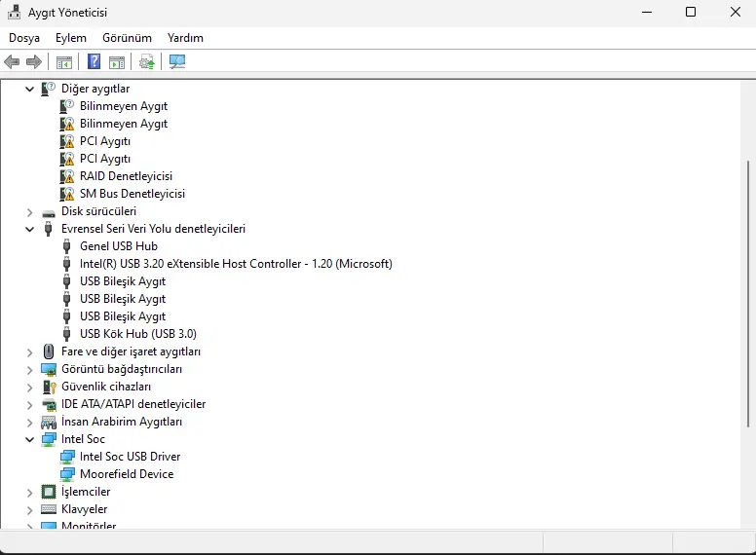Expand the İşlemciler category
Screen dimensions: 756x555
point(30,493)
